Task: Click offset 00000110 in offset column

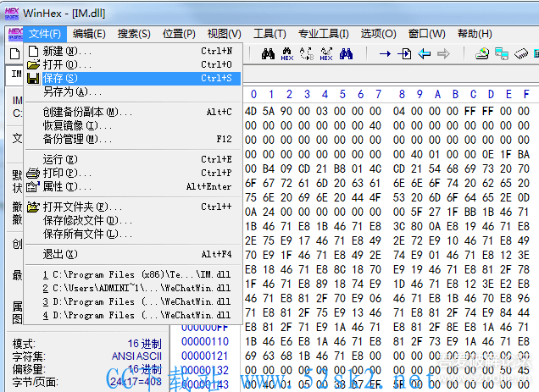Action: tap(205, 341)
